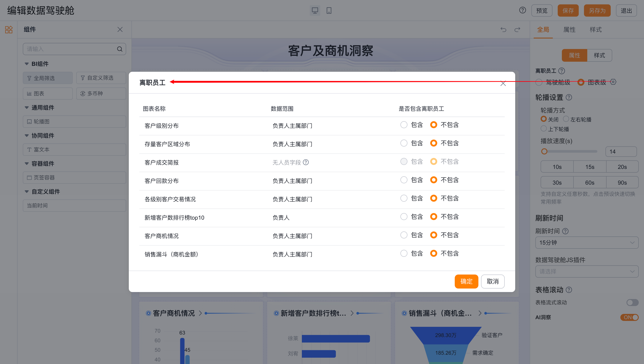Collapse the BI组件 section

point(27,64)
